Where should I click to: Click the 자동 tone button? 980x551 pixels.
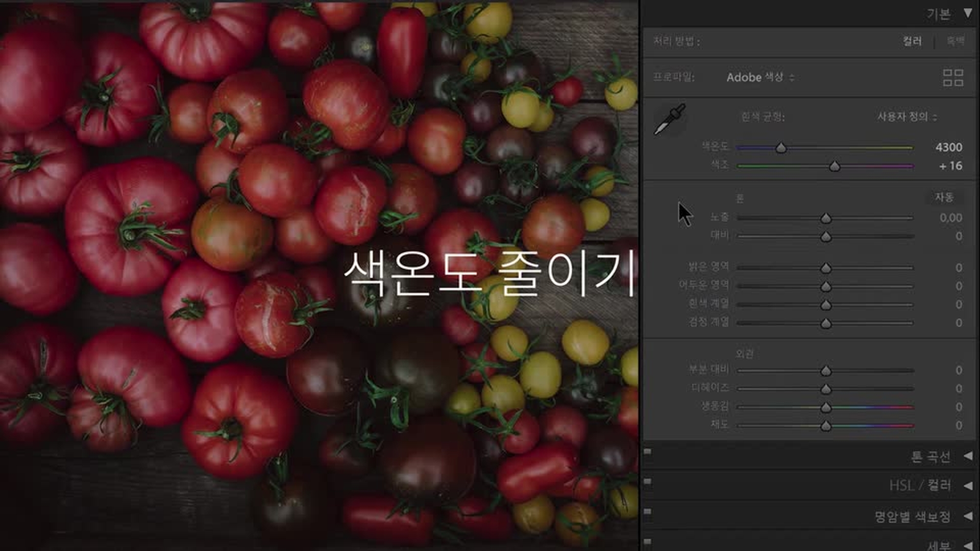pos(943,197)
